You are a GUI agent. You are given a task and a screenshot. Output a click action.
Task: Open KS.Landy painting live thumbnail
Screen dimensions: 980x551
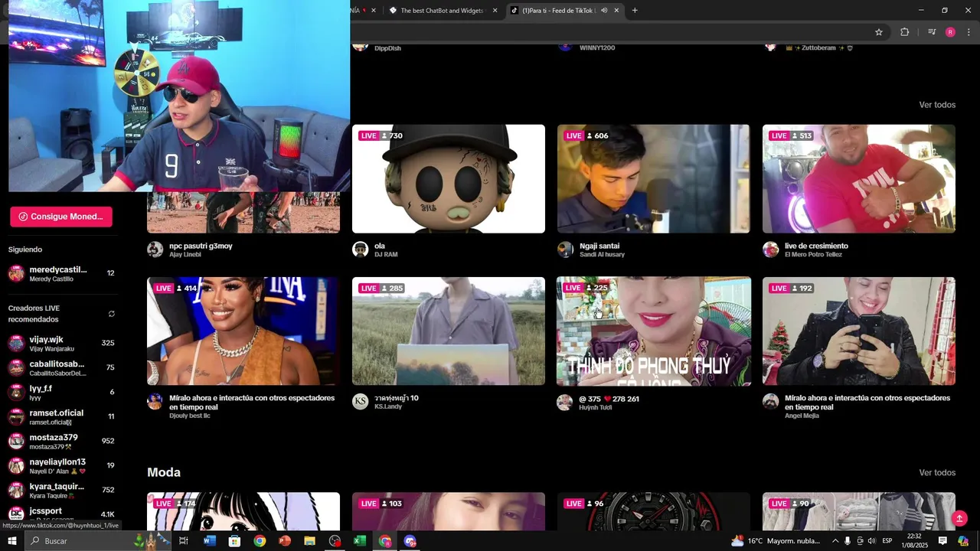pyautogui.click(x=449, y=331)
